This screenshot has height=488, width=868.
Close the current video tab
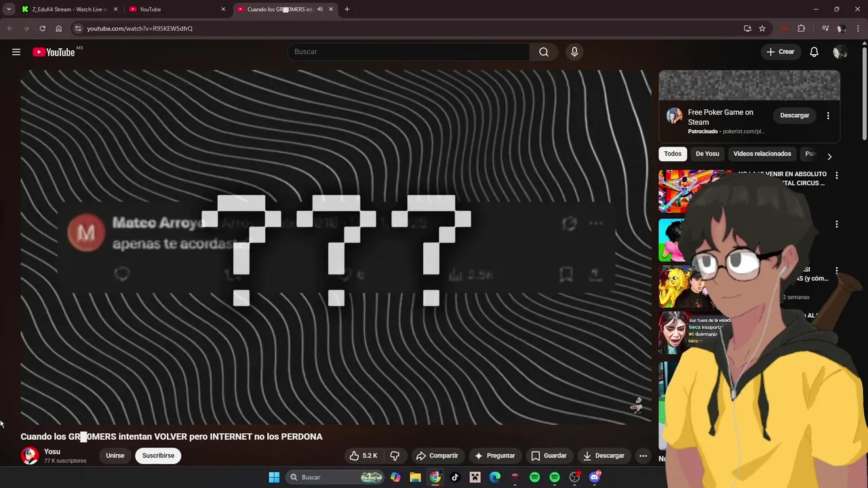(x=331, y=9)
